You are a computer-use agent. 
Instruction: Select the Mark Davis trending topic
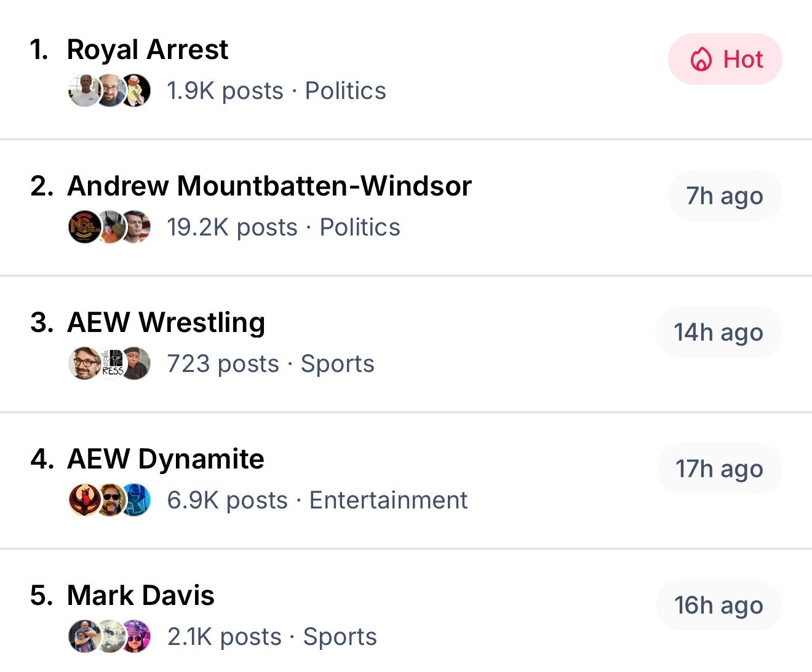pyautogui.click(x=141, y=595)
